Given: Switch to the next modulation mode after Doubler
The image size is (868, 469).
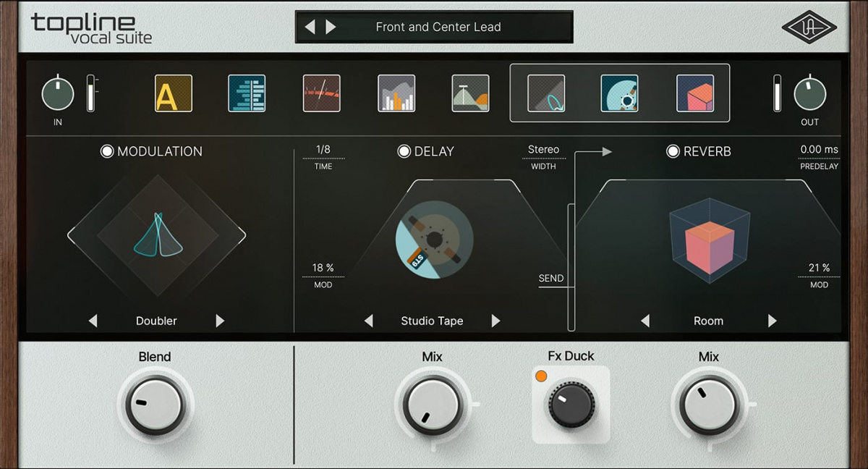Looking at the screenshot, I should coord(220,321).
